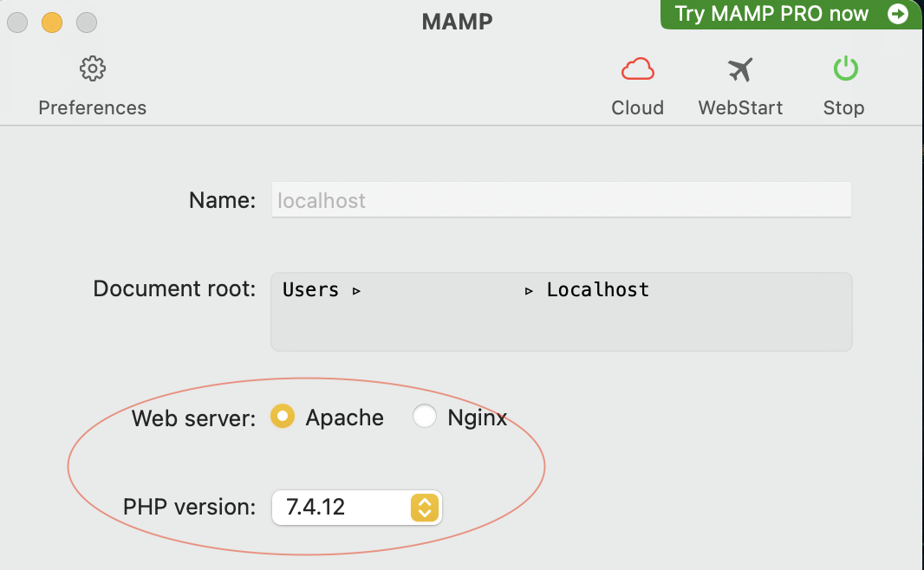The height and width of the screenshot is (570, 924).
Task: Click the 'Try MAMP PRO now' banner text
Action: (x=771, y=14)
